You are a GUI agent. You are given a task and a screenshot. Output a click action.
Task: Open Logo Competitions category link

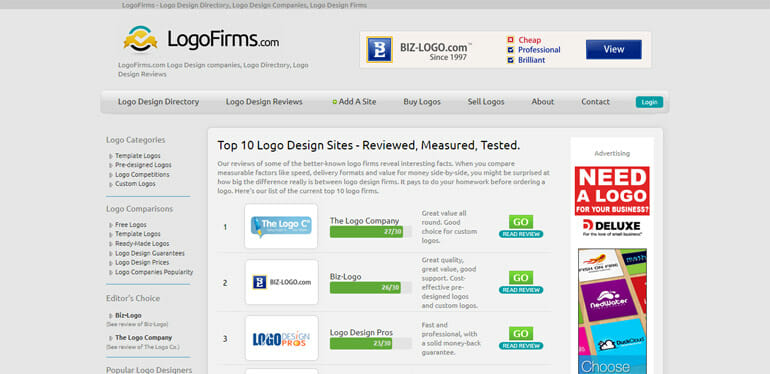[x=142, y=174]
